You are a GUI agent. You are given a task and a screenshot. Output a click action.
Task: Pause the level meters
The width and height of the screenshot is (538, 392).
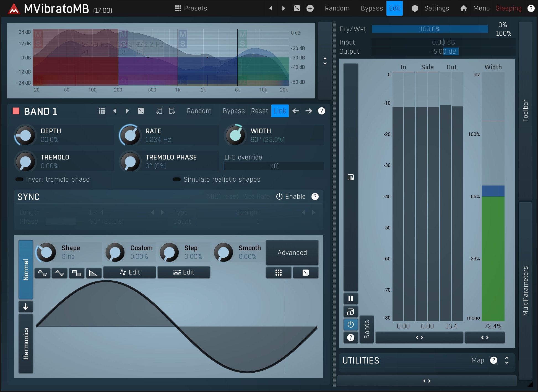pos(350,299)
